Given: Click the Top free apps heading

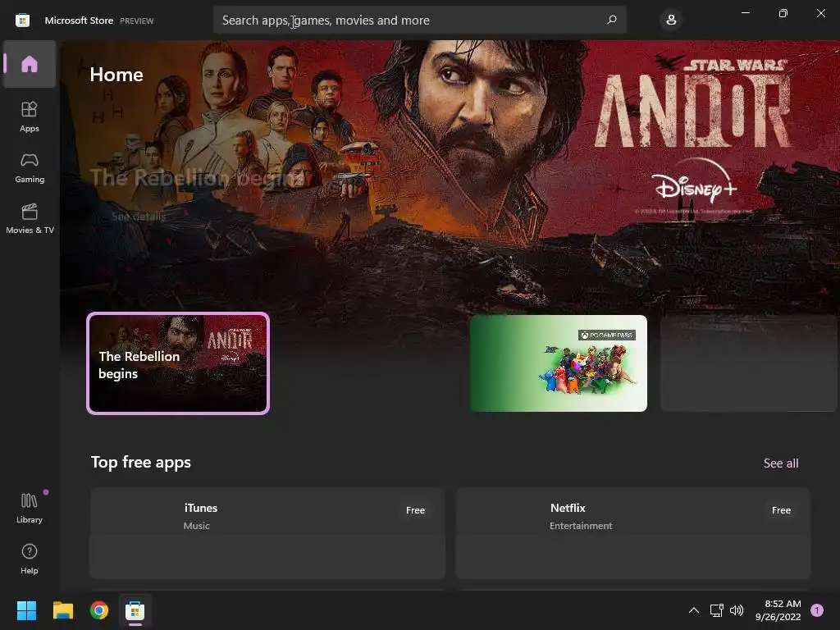Looking at the screenshot, I should tap(141, 463).
